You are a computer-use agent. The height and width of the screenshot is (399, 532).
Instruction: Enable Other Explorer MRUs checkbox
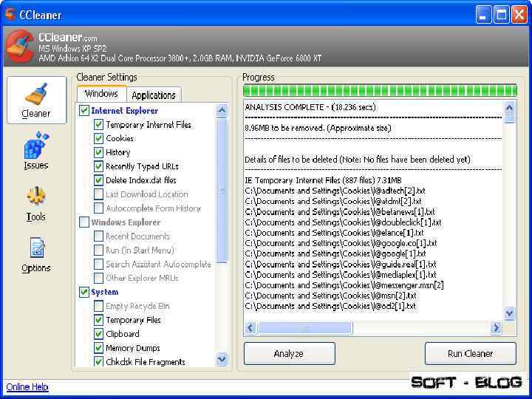pyautogui.click(x=98, y=278)
